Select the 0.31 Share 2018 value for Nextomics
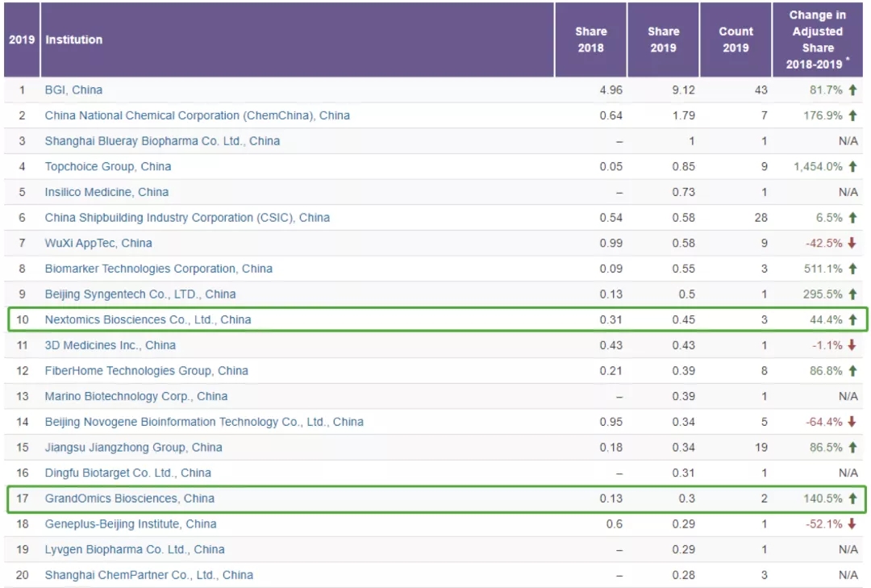Viewport: 871px width, 588px height. (x=611, y=320)
